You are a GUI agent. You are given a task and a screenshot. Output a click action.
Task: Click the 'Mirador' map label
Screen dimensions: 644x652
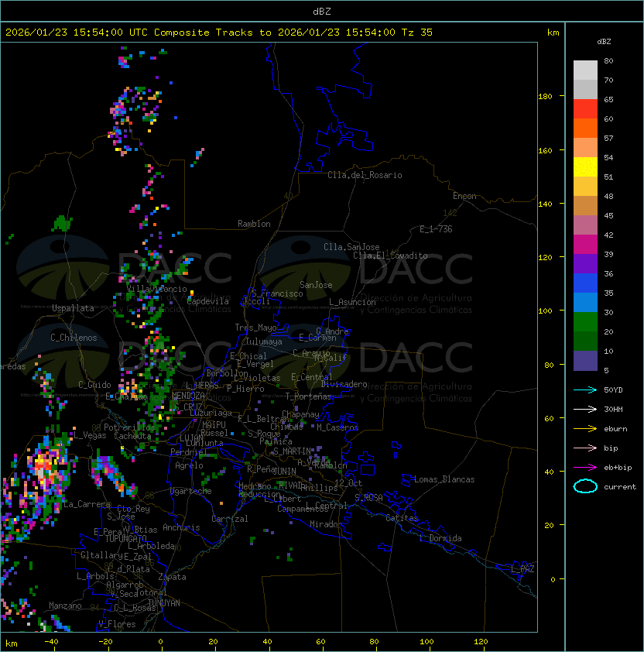point(326,524)
